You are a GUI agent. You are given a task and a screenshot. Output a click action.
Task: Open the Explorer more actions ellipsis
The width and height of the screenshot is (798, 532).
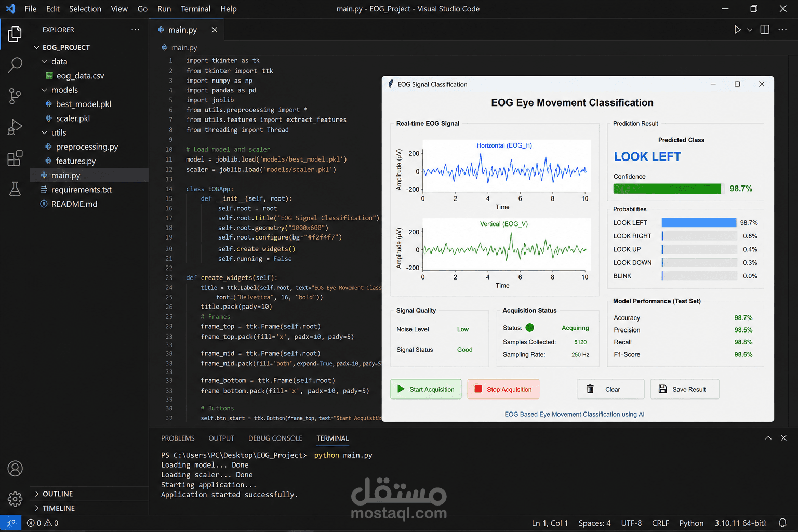tap(135, 30)
